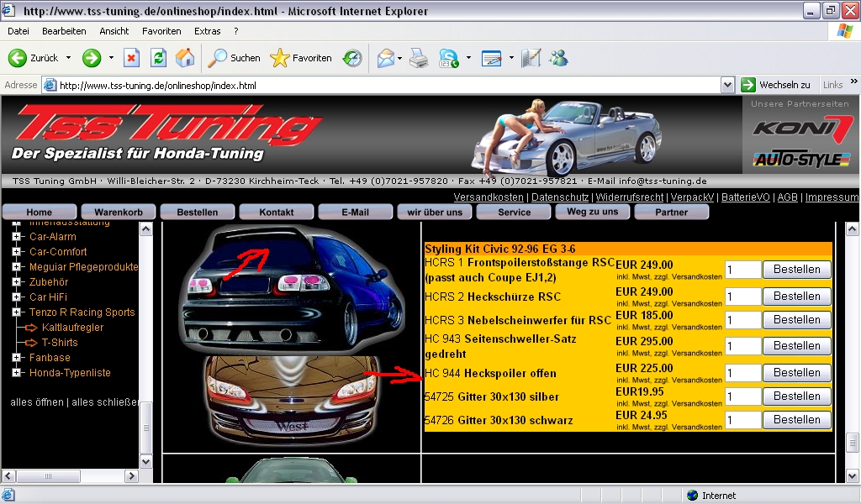Open the Service navigation tab

pyautogui.click(x=514, y=213)
